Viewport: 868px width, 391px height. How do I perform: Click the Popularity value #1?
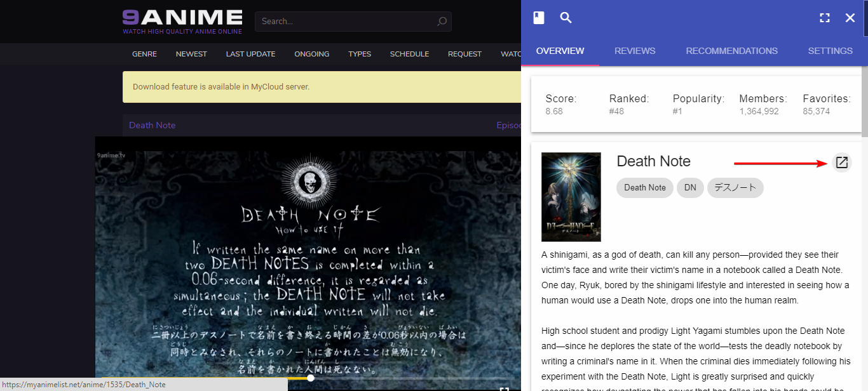coord(678,112)
